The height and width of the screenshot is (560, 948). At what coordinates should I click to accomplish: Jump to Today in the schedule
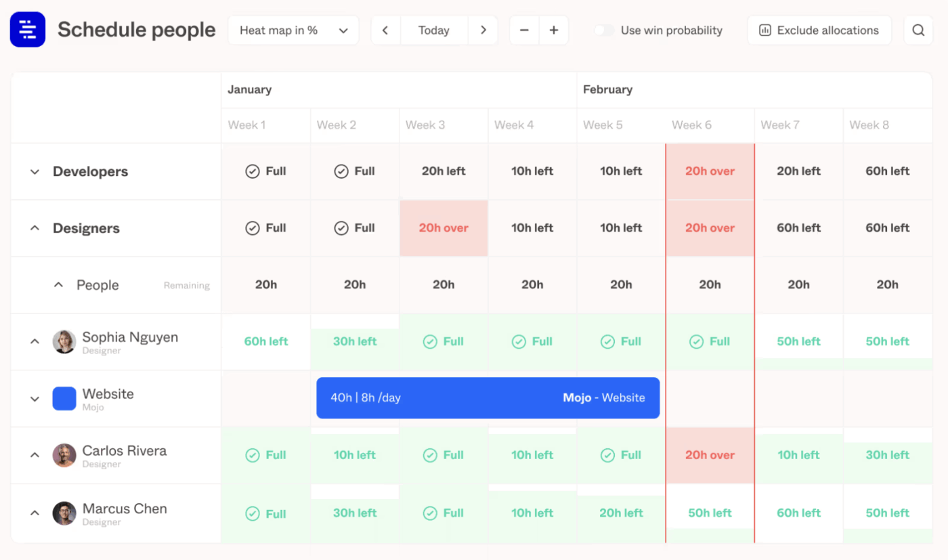(x=434, y=30)
